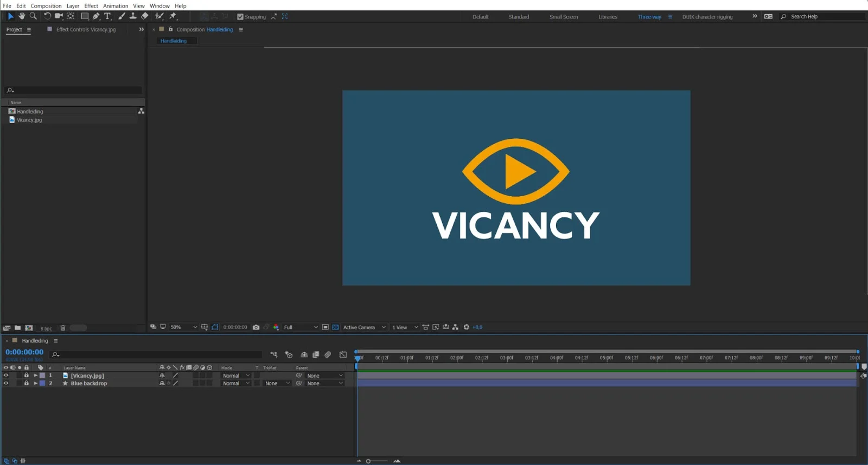868x465 pixels.
Task: Hide the Vicancy.jpg layer with eye icon
Action: point(6,376)
